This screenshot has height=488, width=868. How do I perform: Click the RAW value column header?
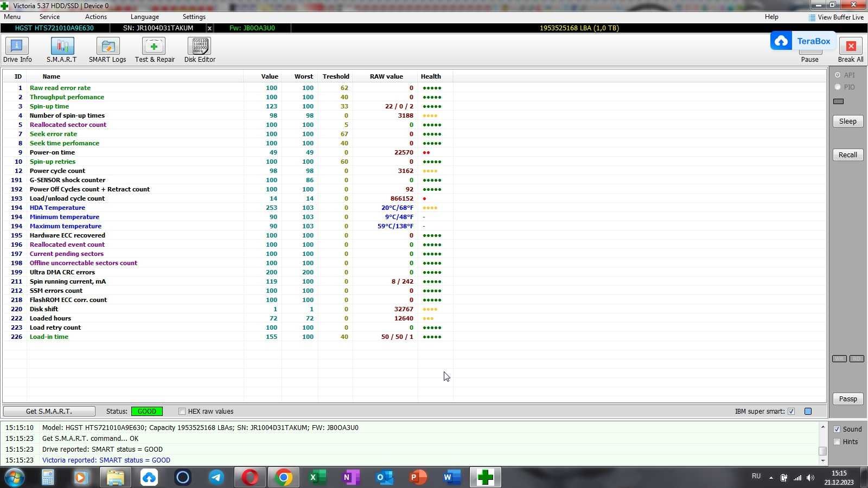tap(386, 76)
